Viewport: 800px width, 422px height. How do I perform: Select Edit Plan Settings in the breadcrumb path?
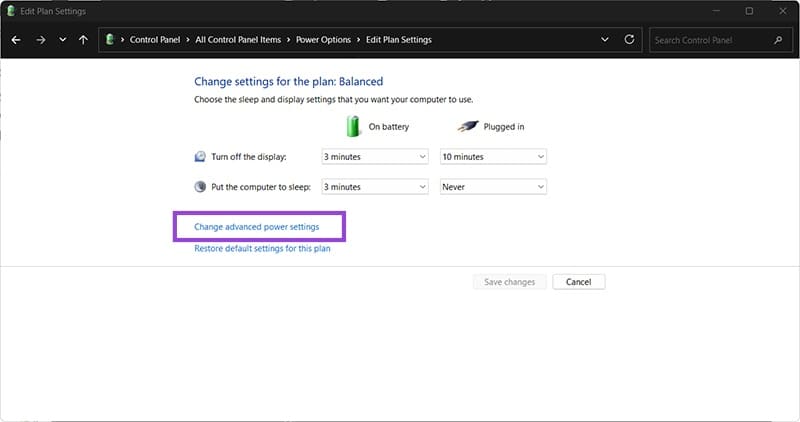[398, 40]
